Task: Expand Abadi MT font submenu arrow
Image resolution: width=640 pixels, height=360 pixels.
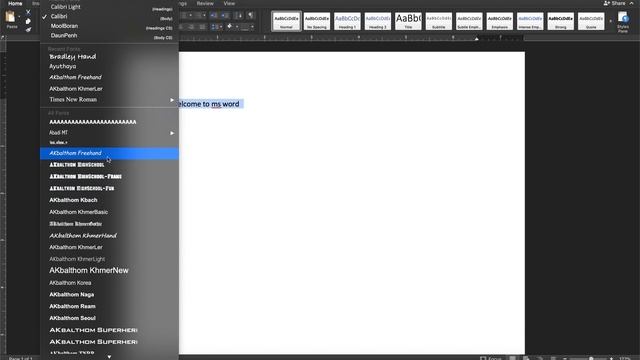Action: [172, 133]
